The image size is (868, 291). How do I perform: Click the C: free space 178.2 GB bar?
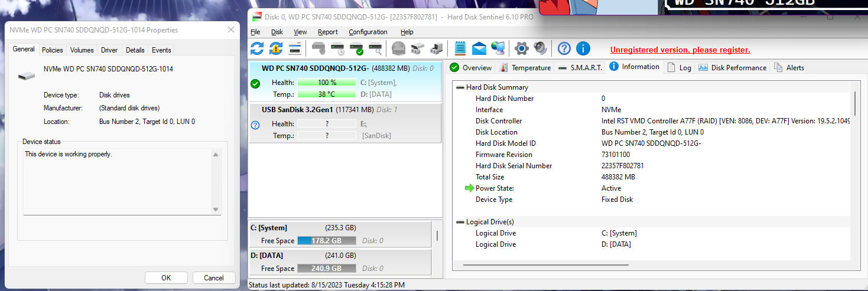(327, 241)
